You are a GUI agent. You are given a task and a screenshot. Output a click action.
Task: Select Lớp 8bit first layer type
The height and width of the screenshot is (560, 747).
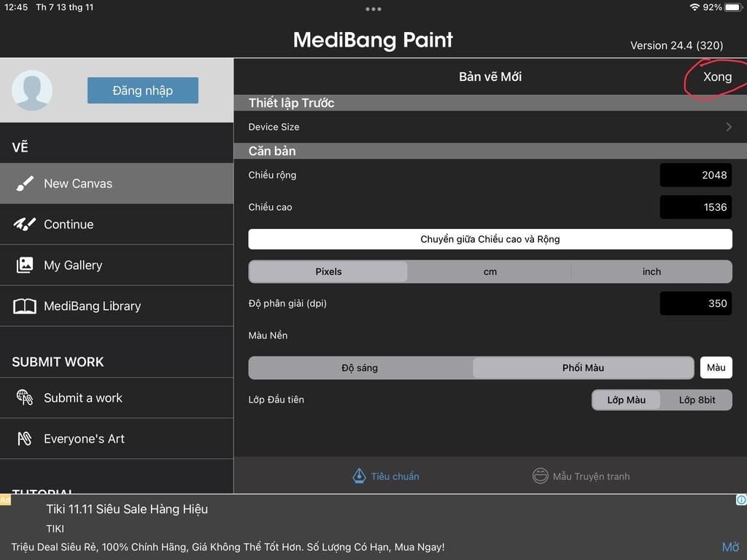click(x=697, y=400)
